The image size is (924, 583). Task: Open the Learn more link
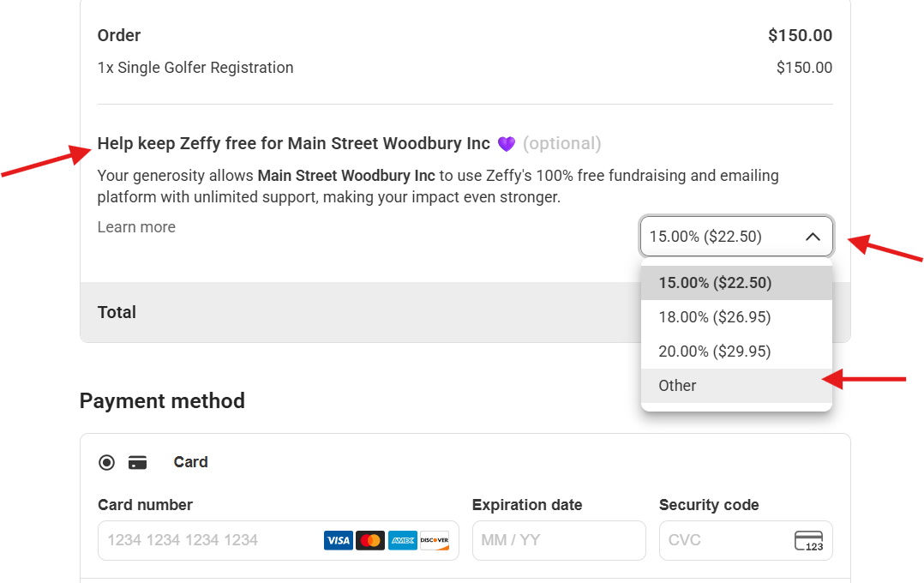pos(136,227)
